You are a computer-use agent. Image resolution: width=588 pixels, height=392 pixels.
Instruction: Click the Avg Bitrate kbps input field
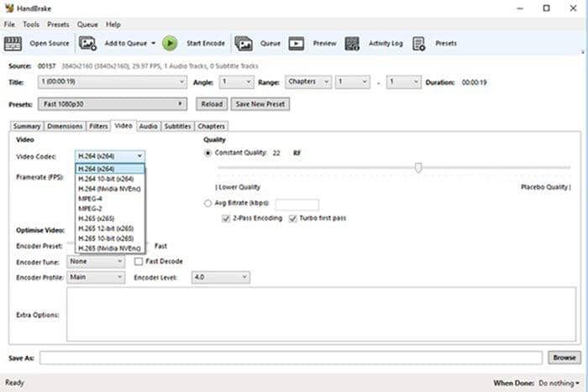[x=297, y=205]
